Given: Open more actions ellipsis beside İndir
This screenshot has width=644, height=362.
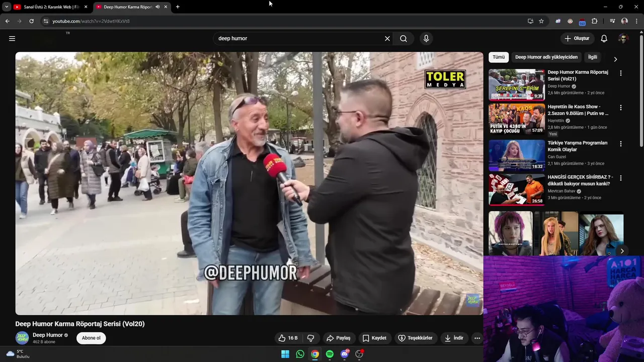Looking at the screenshot, I should 477,338.
